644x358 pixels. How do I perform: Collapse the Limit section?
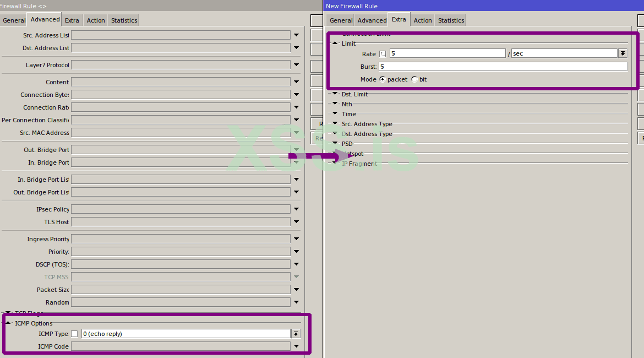335,43
